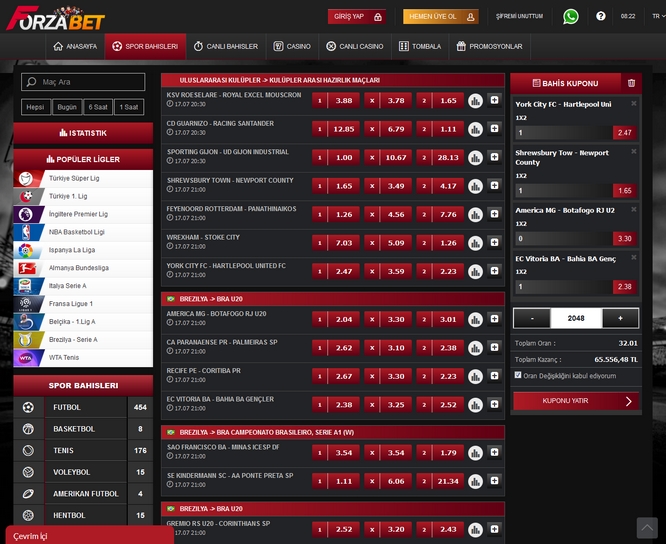Viewport: 666px width, 544px height.
Task: Select Amerikan Futbol sport icon
Action: coord(28,494)
